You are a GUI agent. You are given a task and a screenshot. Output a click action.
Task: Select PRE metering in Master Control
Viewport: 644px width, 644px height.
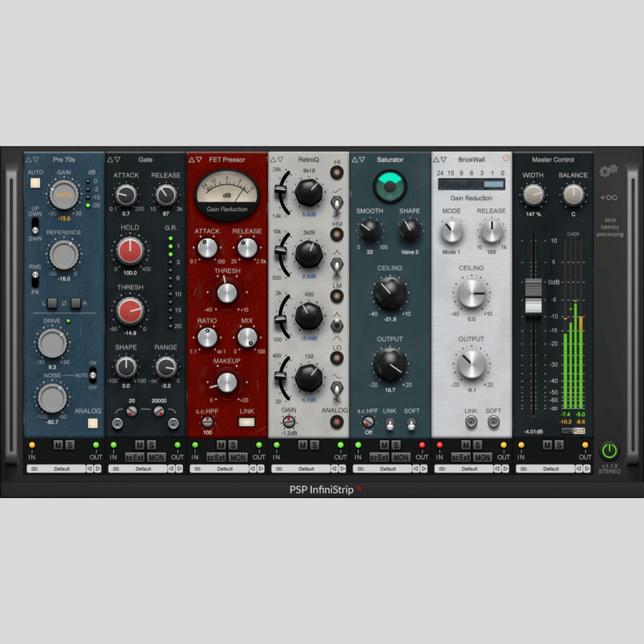[x=567, y=431]
